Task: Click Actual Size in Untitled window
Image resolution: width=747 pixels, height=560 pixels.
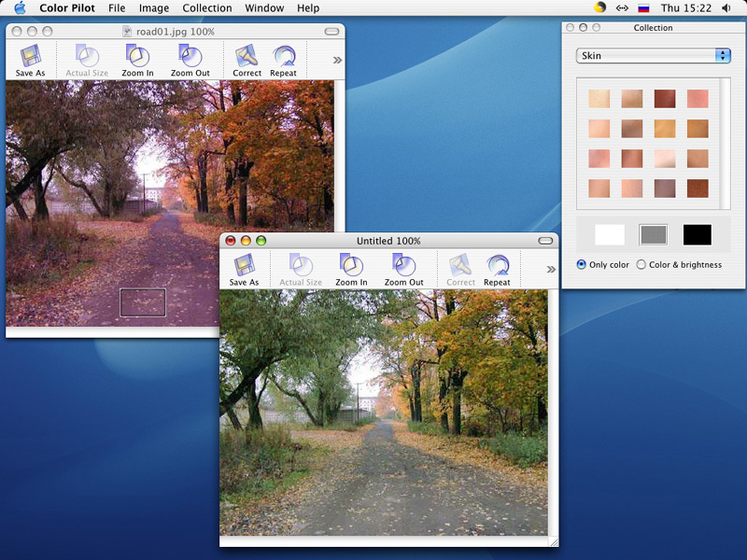Action: point(301,270)
